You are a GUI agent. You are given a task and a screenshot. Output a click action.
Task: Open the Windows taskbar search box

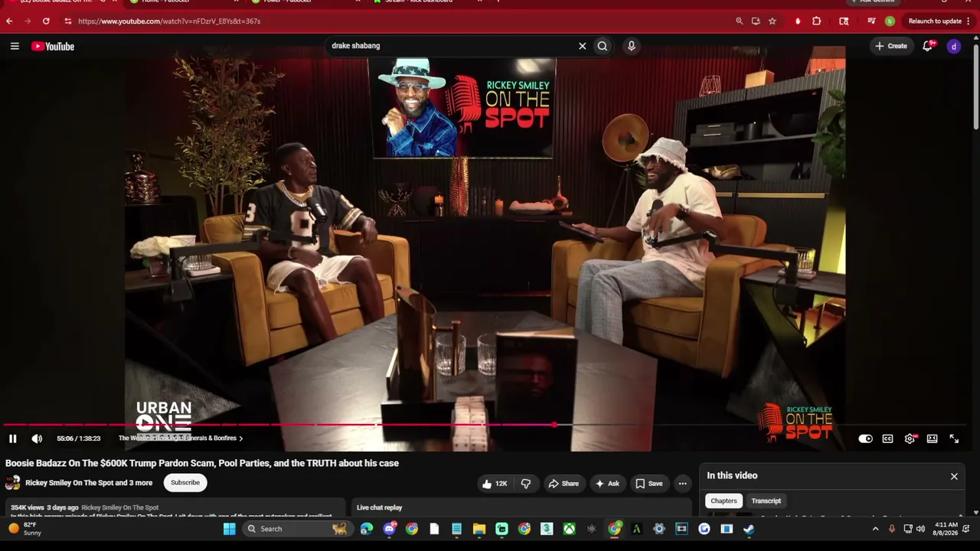tap(296, 529)
